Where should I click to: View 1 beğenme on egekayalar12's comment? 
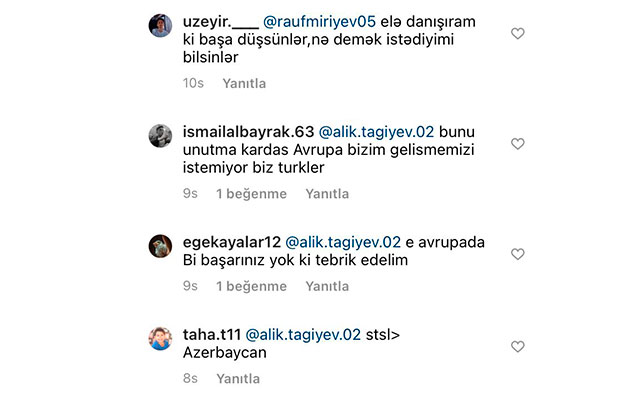(x=251, y=286)
